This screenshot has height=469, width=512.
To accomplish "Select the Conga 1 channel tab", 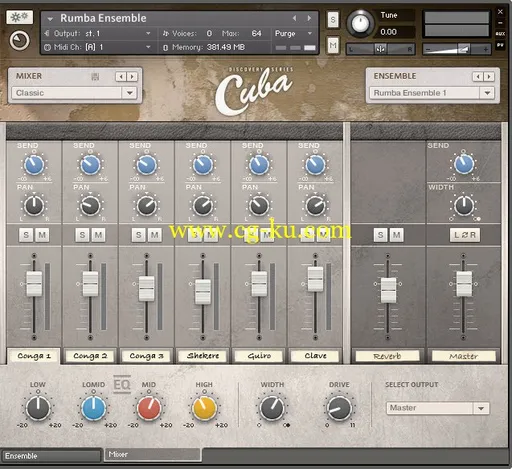I will [34, 356].
